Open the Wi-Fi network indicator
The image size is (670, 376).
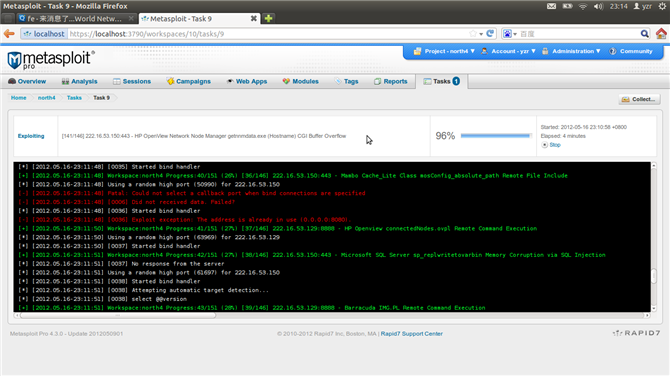(x=583, y=6)
